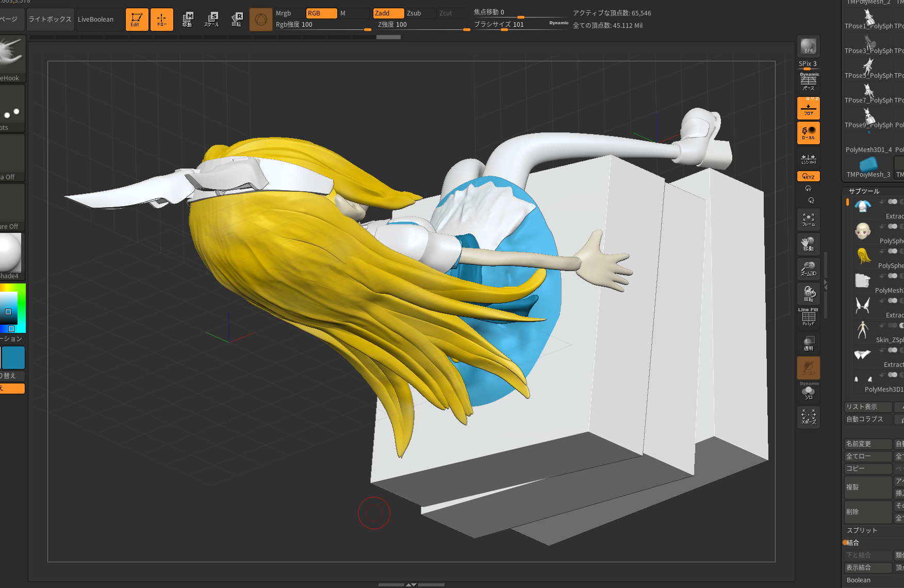This screenshot has width=904, height=588.
Task: Toggle Ghost (ゴースト) transparency button
Action: [808, 368]
